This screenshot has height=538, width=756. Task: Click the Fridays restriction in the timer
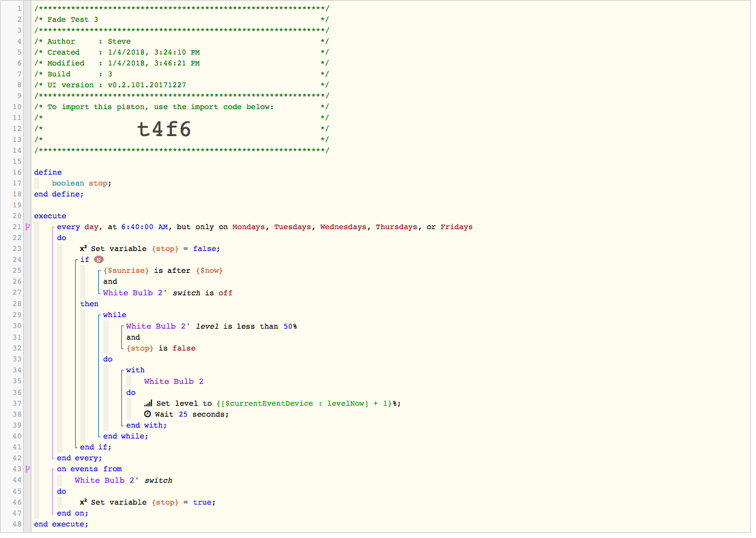point(456,227)
